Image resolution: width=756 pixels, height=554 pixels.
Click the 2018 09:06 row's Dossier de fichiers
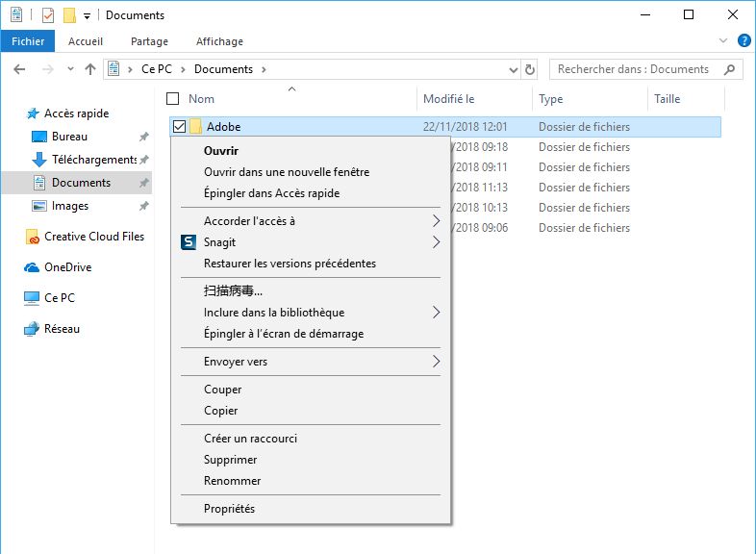pyautogui.click(x=584, y=228)
